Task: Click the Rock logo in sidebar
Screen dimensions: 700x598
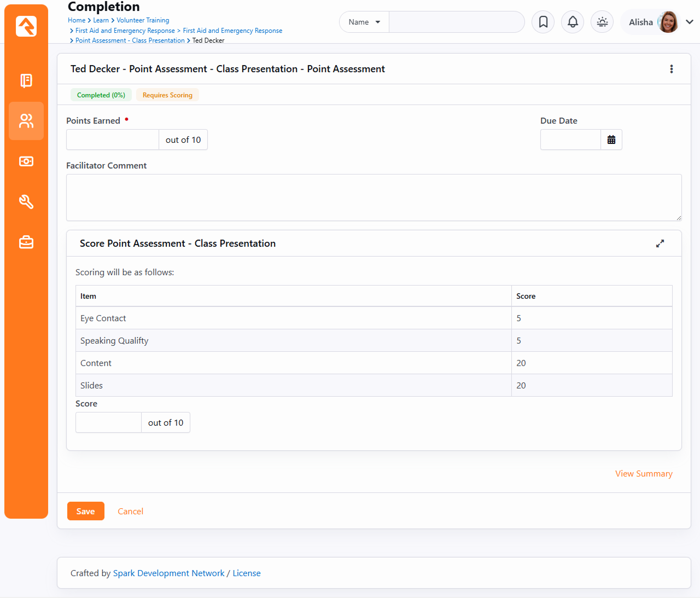Action: 26,26
